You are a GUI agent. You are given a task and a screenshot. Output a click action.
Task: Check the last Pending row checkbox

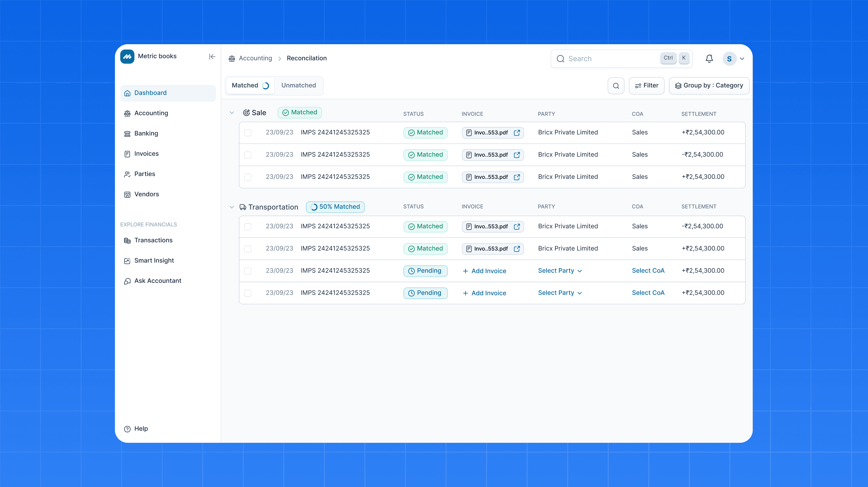(x=248, y=294)
